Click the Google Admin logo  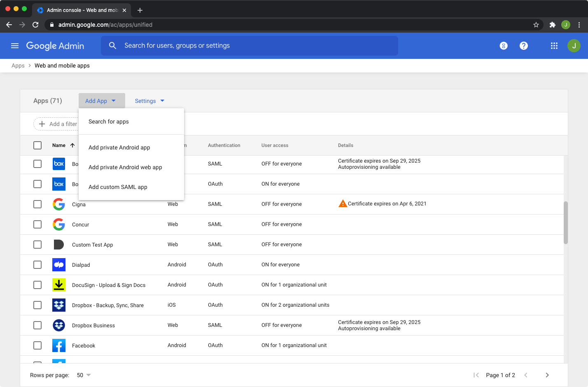pyautogui.click(x=55, y=46)
